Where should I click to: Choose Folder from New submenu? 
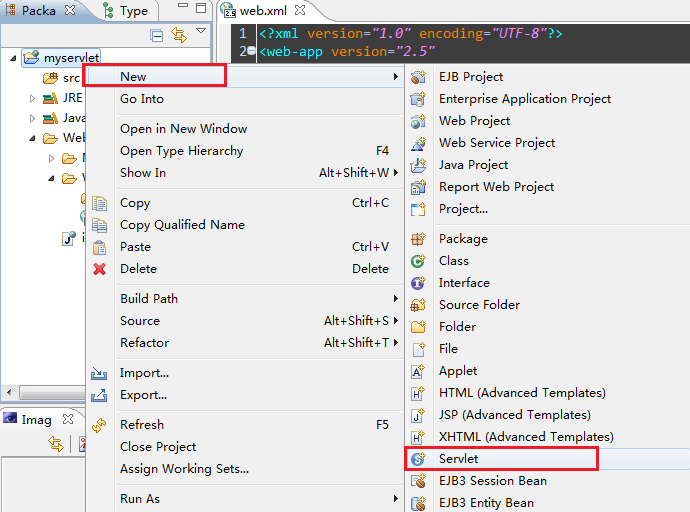tap(457, 327)
